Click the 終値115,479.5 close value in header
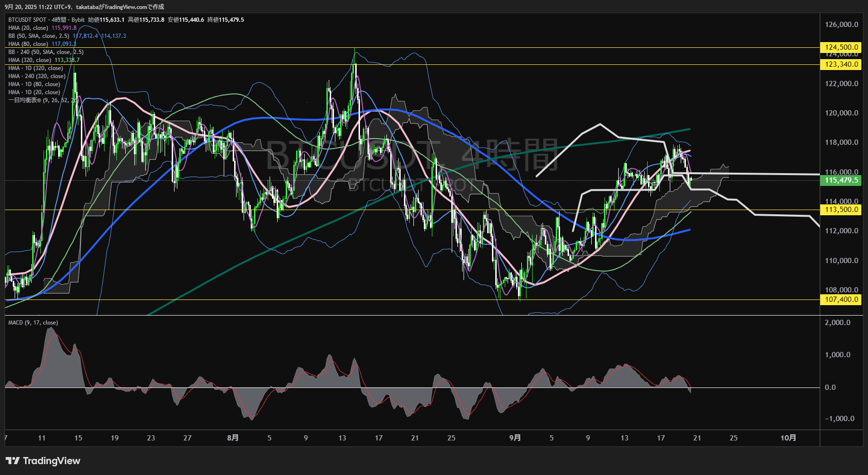The image size is (868, 475). click(226, 20)
